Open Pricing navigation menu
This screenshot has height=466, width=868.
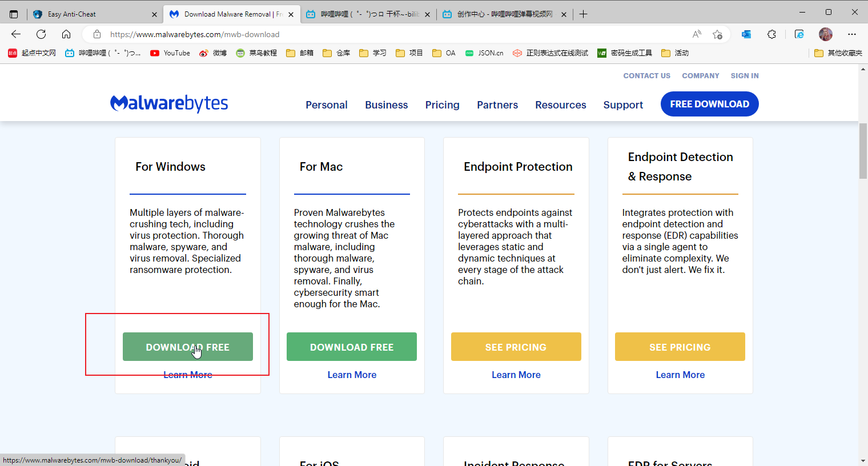coord(443,105)
